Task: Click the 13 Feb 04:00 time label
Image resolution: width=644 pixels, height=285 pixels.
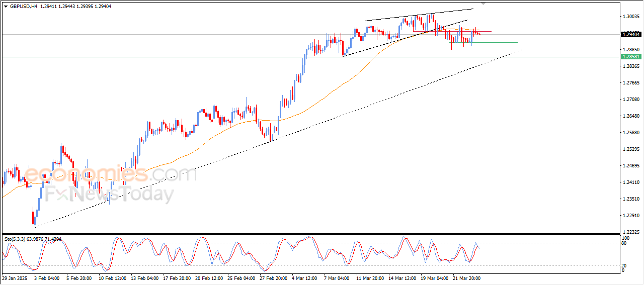Action: point(144,277)
